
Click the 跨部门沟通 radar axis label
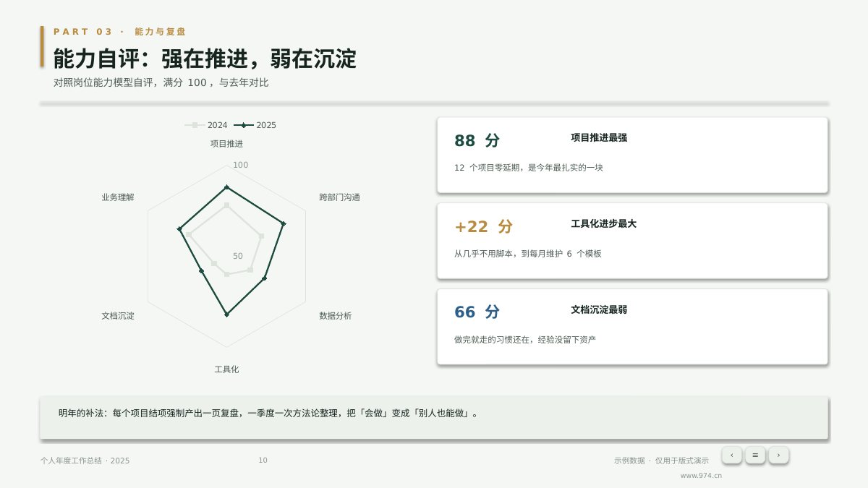[339, 197]
